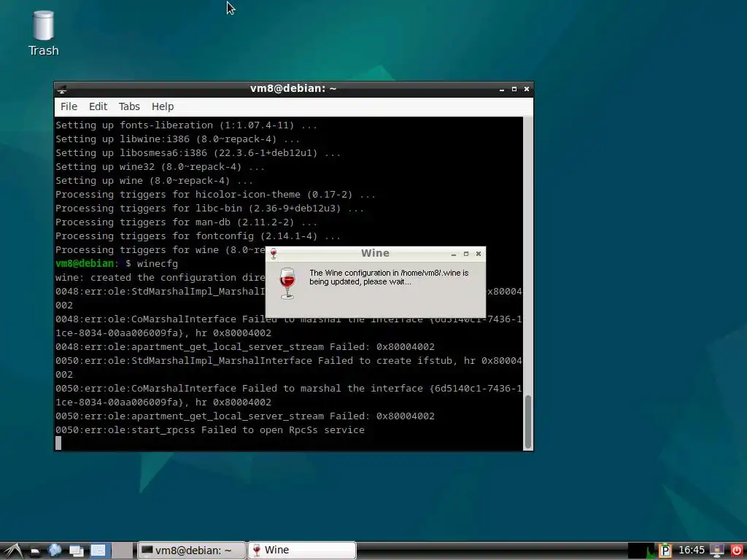Screen dimensions: 747x560
Task: Click the terminal titlebar window menu icon
Action: pos(62,89)
